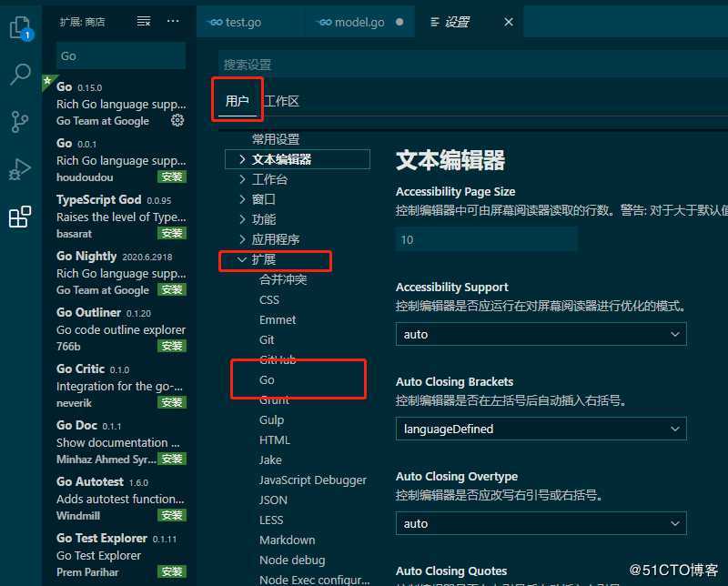Viewport: 728px width, 586px height.
Task: Select Gulp in the settings tree
Action: click(x=271, y=420)
